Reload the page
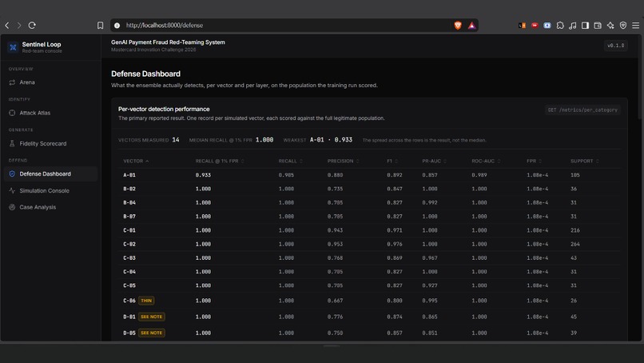 click(x=32, y=26)
